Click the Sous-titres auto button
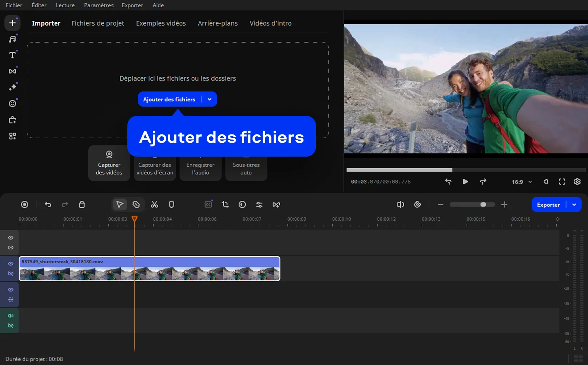 click(246, 168)
